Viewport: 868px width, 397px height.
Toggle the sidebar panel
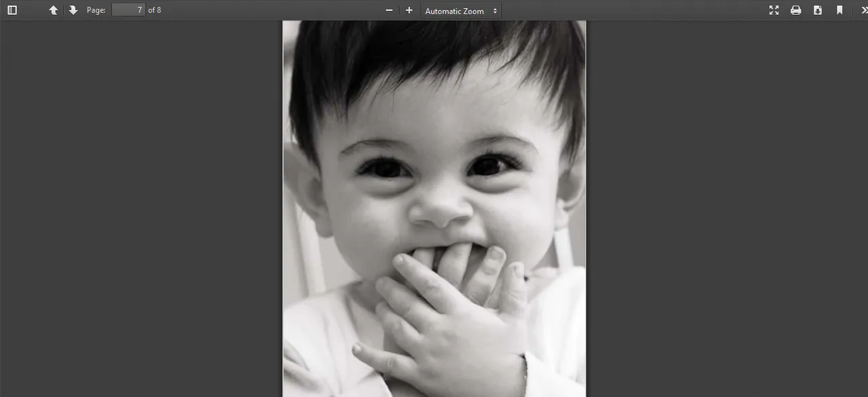pyautogui.click(x=12, y=10)
